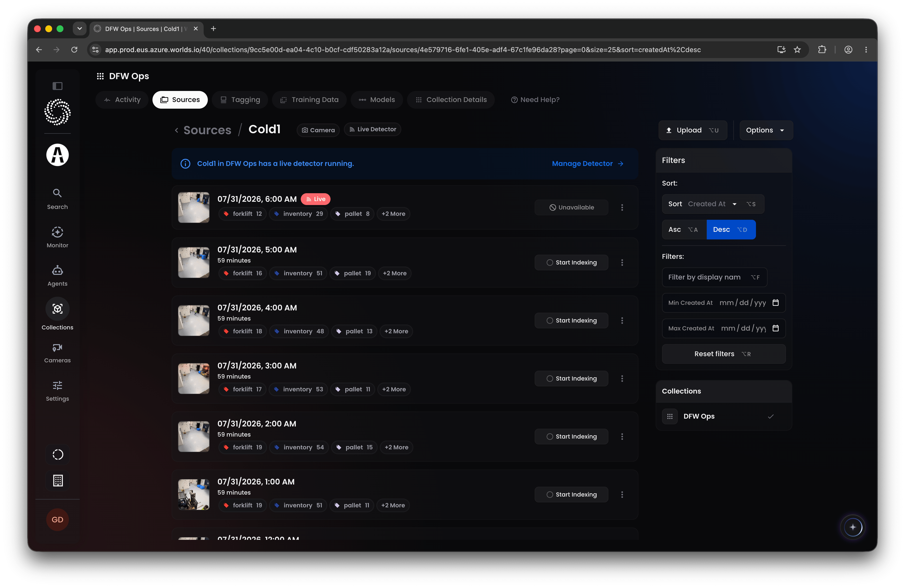905x588 pixels.
Task: Open the GD user profile avatar
Action: pos(57,520)
